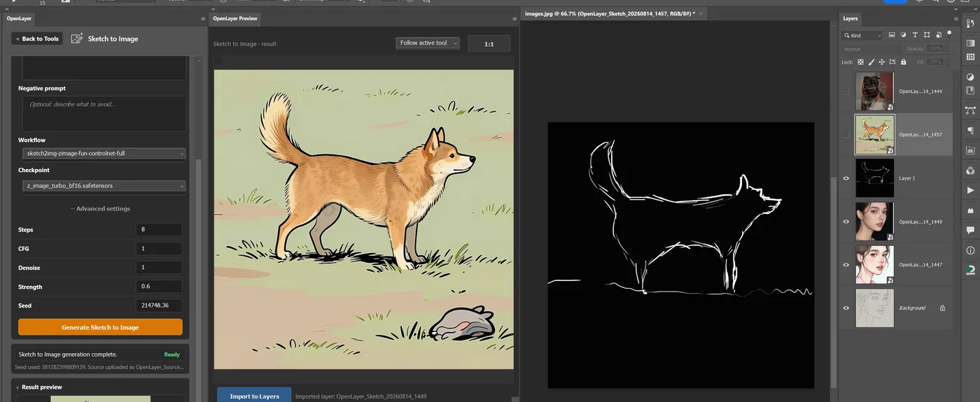This screenshot has height=402, width=980.
Task: Open the Layers panel menu
Action: click(x=955, y=19)
